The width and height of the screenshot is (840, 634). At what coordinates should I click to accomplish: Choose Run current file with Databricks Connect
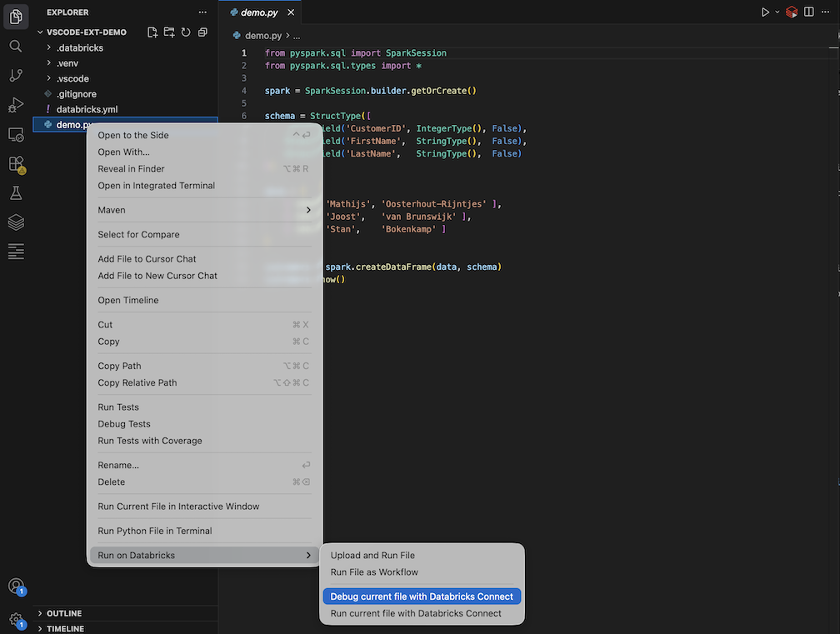pyautogui.click(x=422, y=614)
